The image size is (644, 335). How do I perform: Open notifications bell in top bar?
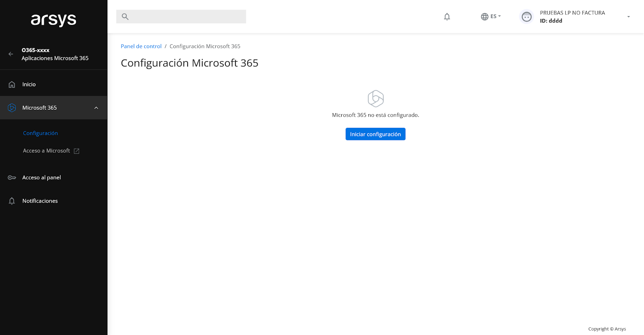tap(447, 16)
